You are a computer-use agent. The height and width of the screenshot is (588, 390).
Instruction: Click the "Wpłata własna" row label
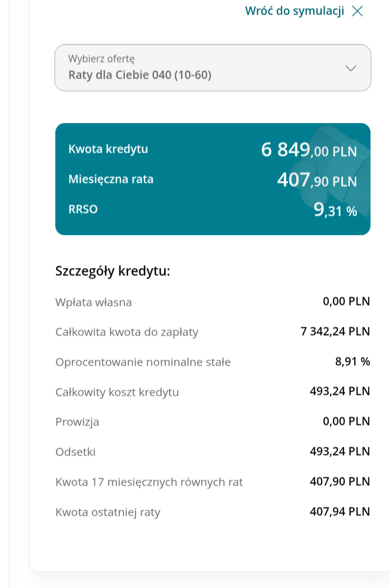tap(93, 303)
